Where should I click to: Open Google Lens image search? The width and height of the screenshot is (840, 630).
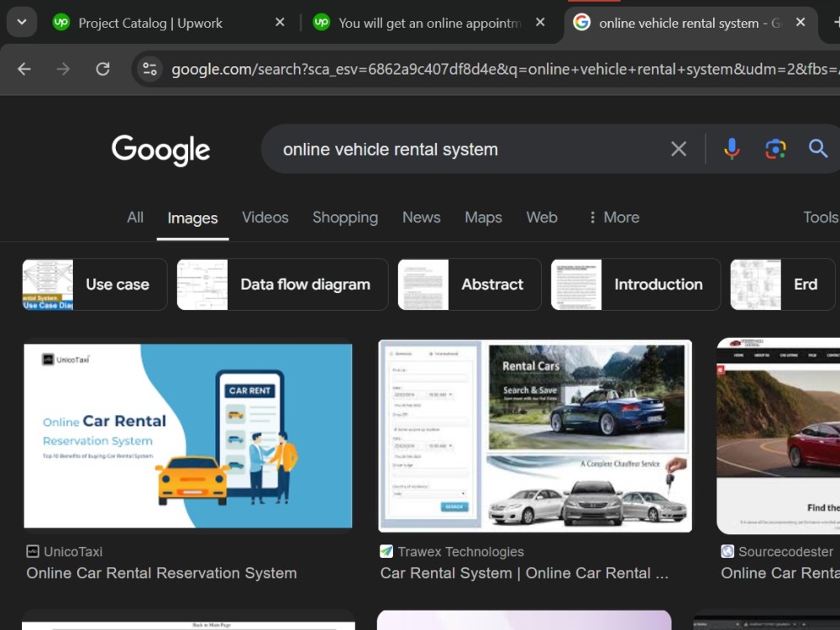coord(775,149)
